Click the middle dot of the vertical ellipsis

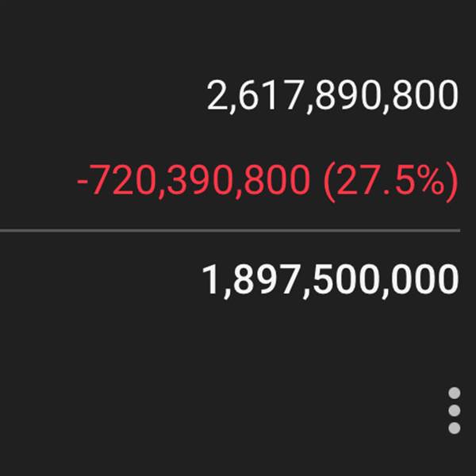point(454,410)
